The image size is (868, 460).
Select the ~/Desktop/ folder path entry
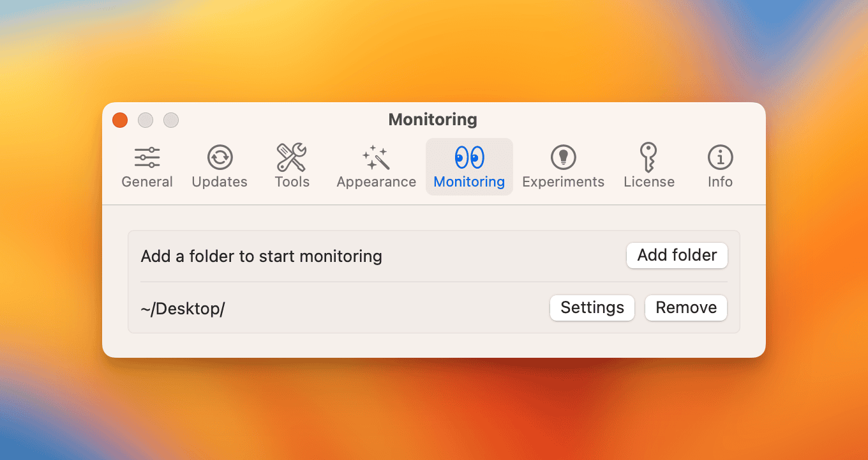[x=183, y=309]
